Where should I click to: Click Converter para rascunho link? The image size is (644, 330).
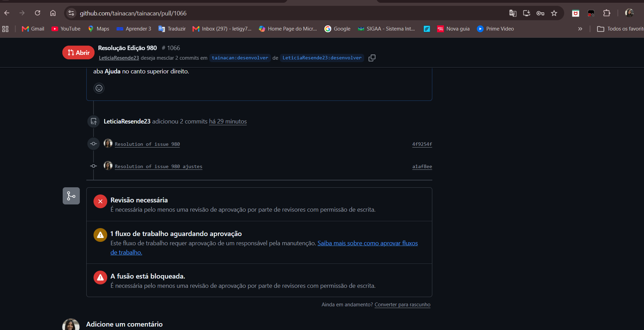(x=402, y=305)
